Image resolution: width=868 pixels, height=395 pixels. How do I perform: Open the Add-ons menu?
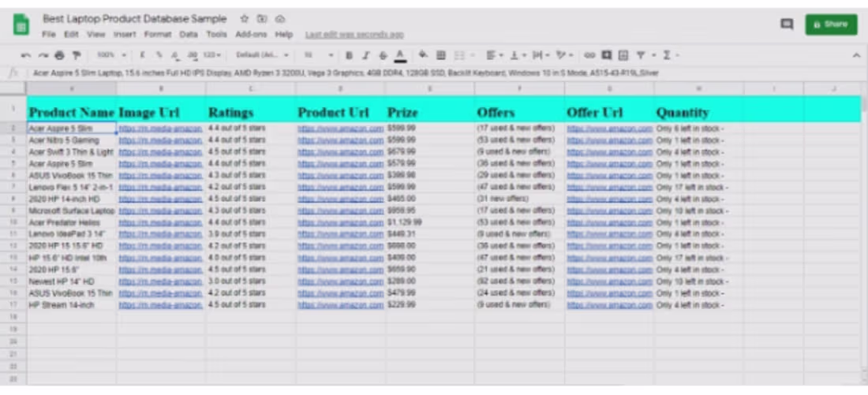coord(251,35)
